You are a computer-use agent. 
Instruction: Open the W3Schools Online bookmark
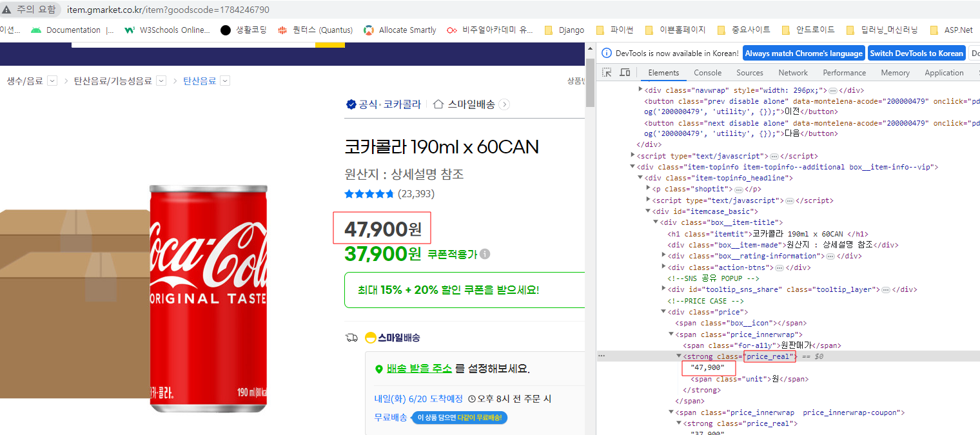click(168, 30)
